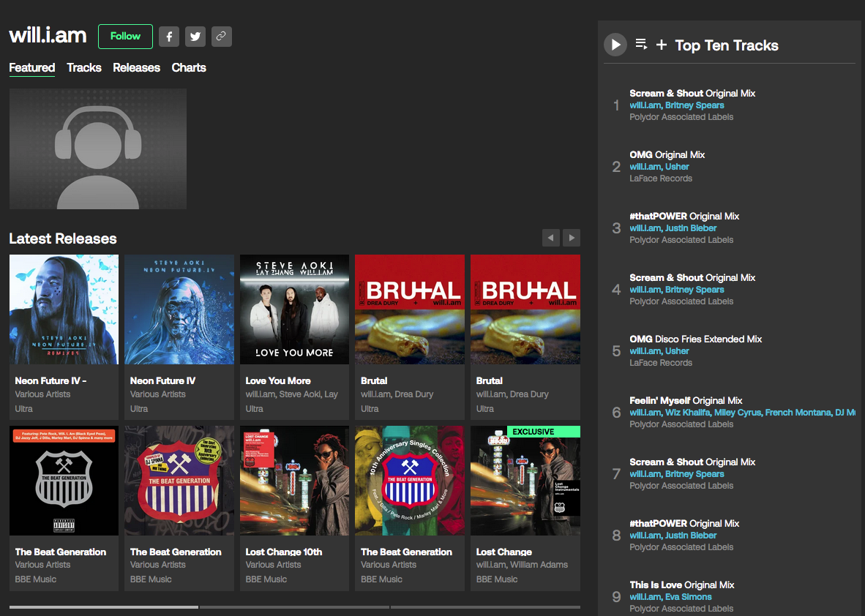The height and width of the screenshot is (616, 865).
Task: Open 10th Anniversary Singles Collection cover
Action: coord(410,481)
